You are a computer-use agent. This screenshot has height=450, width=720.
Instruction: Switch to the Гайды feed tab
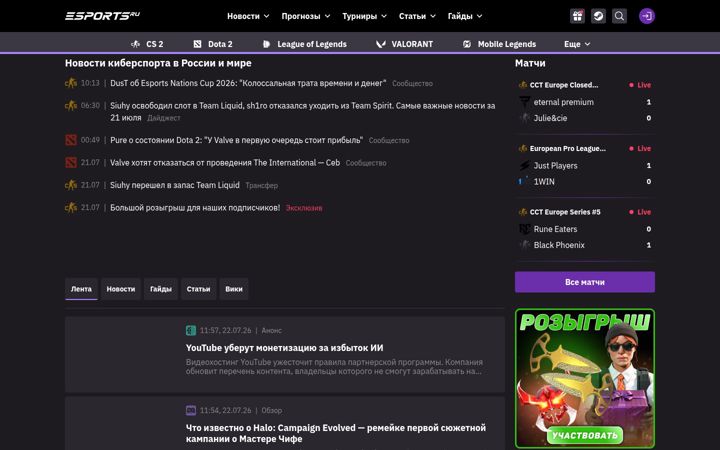[x=161, y=289]
